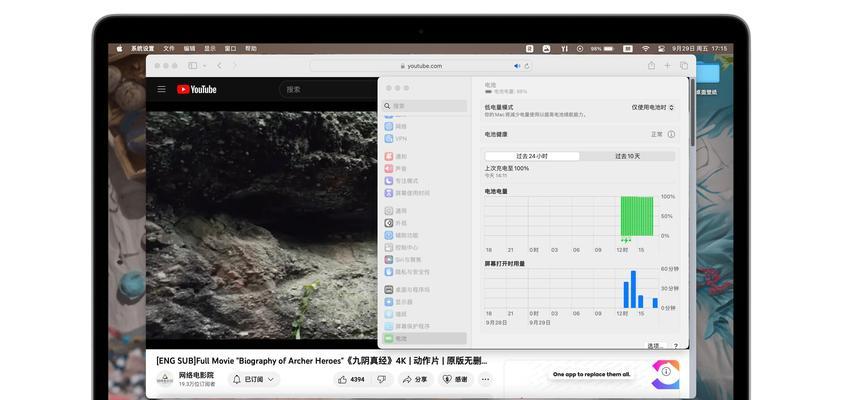Screen dimensions: 843x400
Task: Click the 电池健康 info icon
Action: click(x=671, y=134)
